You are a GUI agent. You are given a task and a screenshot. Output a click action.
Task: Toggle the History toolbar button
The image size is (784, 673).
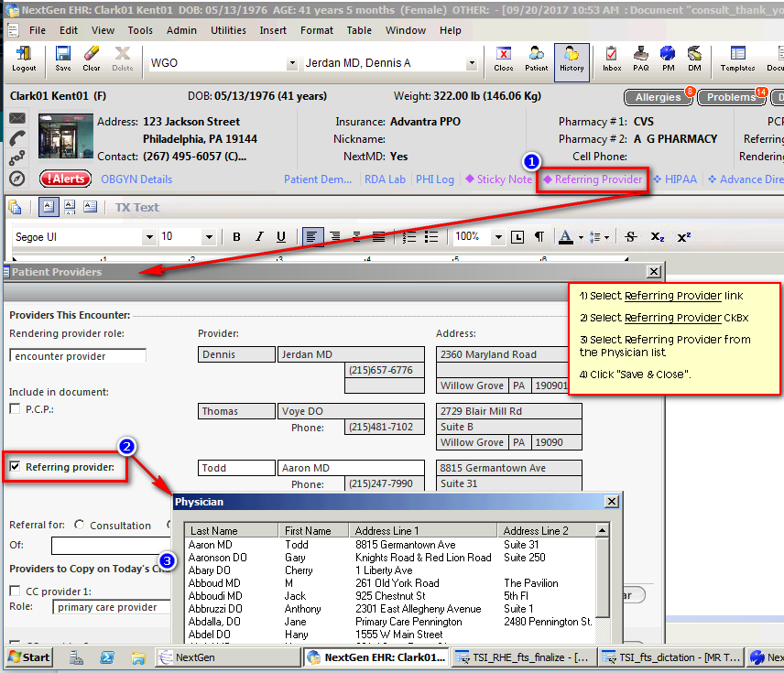pos(572,62)
